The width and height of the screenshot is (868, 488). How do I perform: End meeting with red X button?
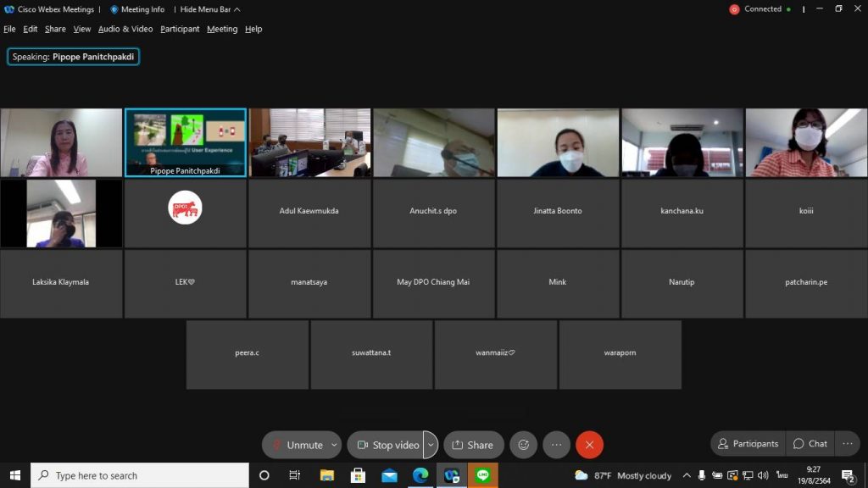tap(589, 445)
